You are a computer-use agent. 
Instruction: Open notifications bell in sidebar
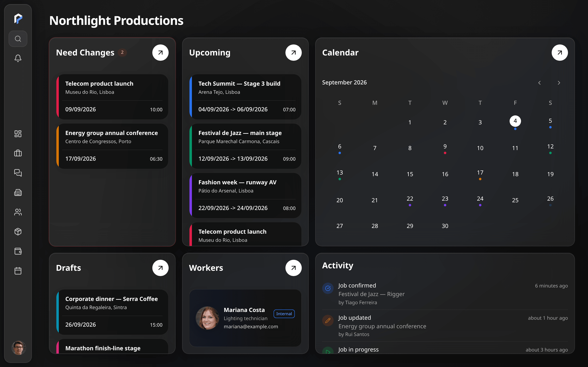tap(18, 58)
